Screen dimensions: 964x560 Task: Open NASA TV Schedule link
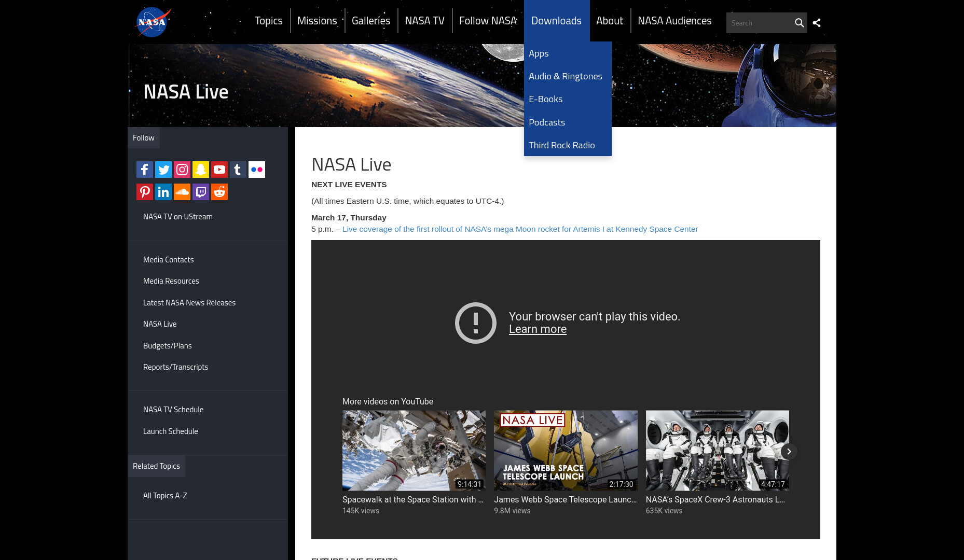[x=173, y=410]
